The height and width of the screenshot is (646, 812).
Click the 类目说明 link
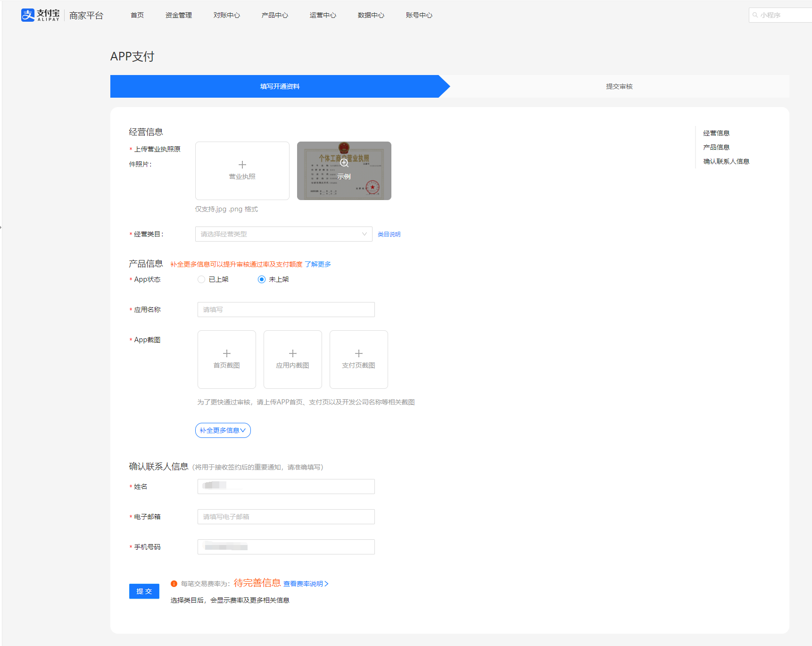click(389, 234)
